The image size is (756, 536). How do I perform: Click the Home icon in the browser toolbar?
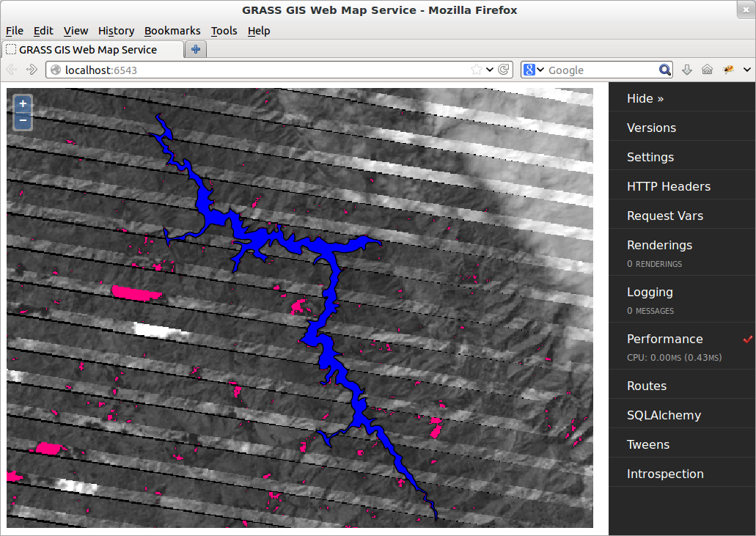(707, 69)
